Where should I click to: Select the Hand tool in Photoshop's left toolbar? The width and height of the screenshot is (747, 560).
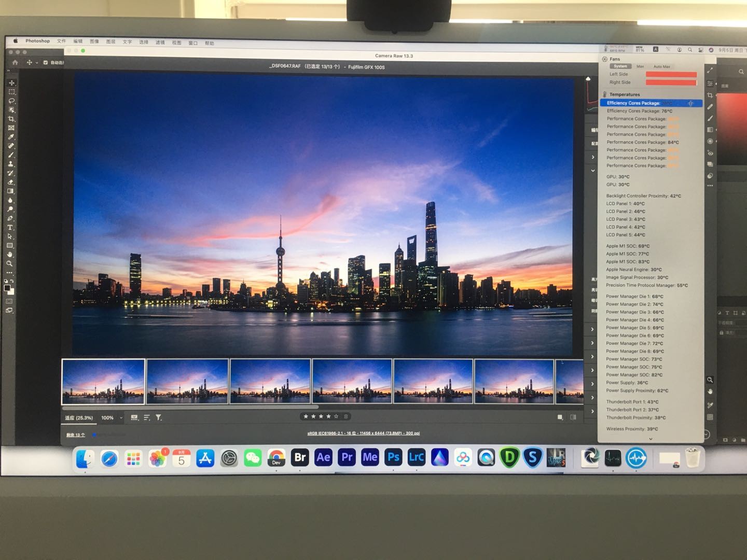point(10,255)
